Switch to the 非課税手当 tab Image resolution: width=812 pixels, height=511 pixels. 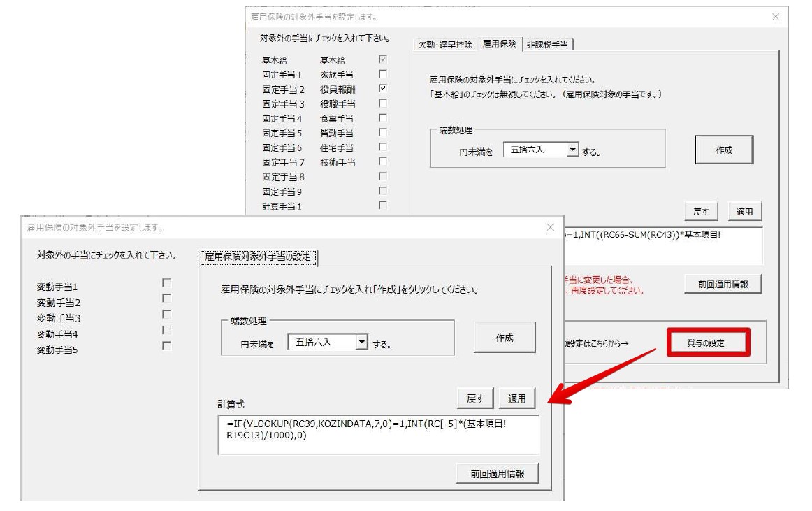[x=547, y=43]
